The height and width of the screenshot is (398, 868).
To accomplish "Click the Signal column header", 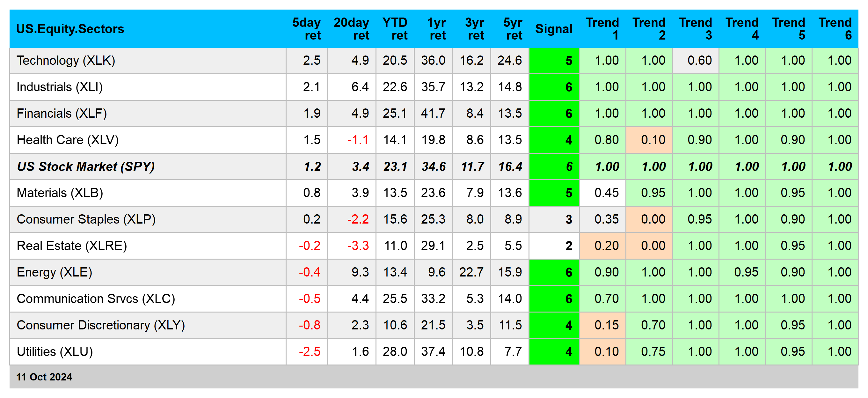I will tap(554, 29).
